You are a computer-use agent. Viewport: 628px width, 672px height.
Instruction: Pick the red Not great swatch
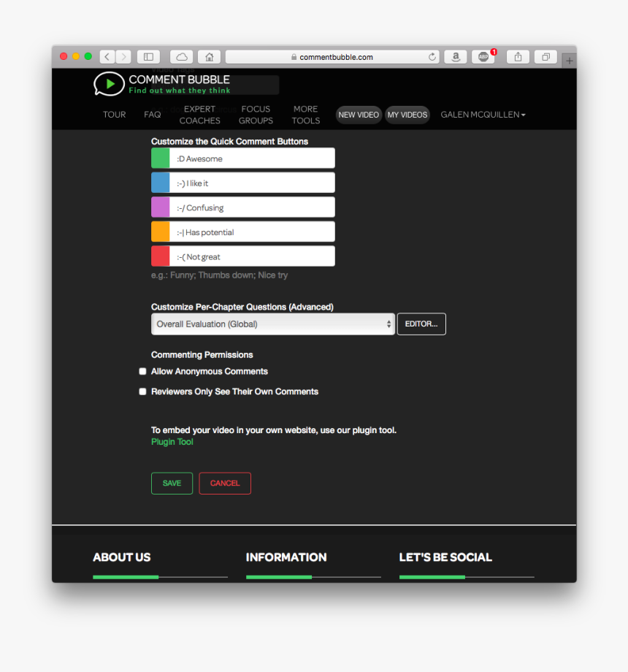[x=160, y=256]
